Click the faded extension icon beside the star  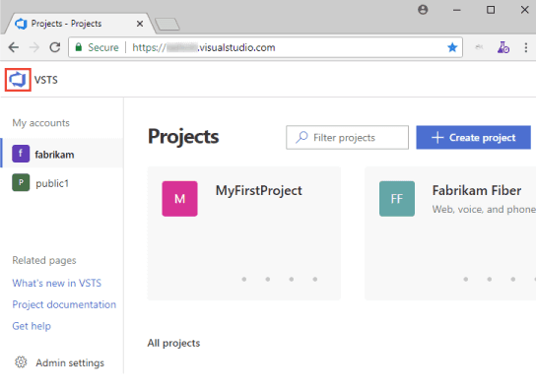479,47
